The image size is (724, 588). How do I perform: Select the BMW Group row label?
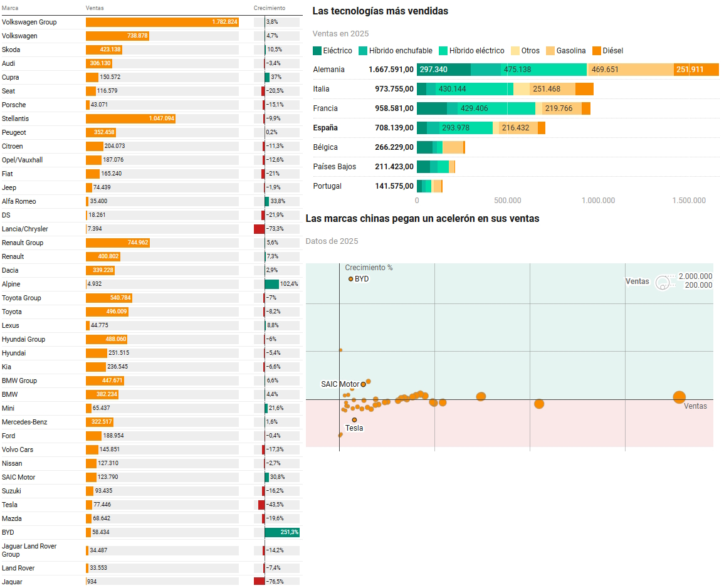coord(19,381)
